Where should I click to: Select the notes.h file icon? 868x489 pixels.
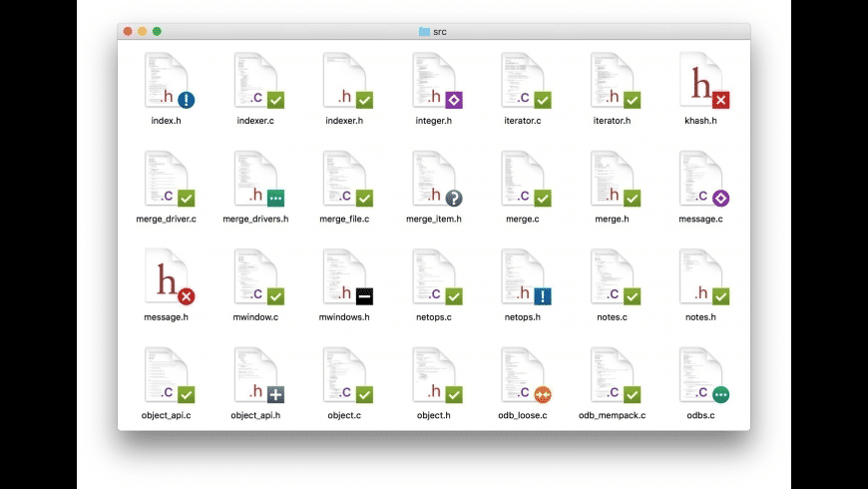click(703, 276)
